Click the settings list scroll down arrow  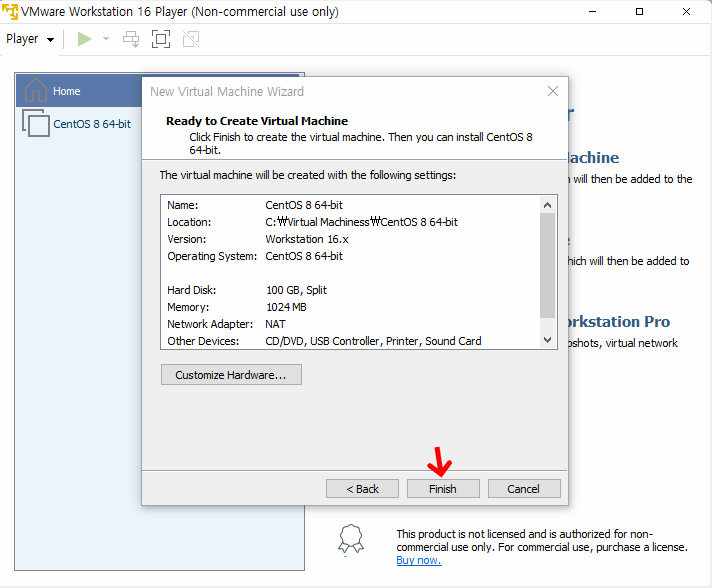point(548,340)
